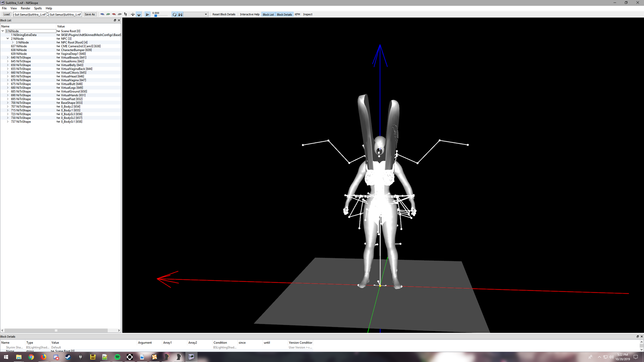Expand the 3 NiNode entry
The height and width of the screenshot is (362, 644).
[13, 42]
